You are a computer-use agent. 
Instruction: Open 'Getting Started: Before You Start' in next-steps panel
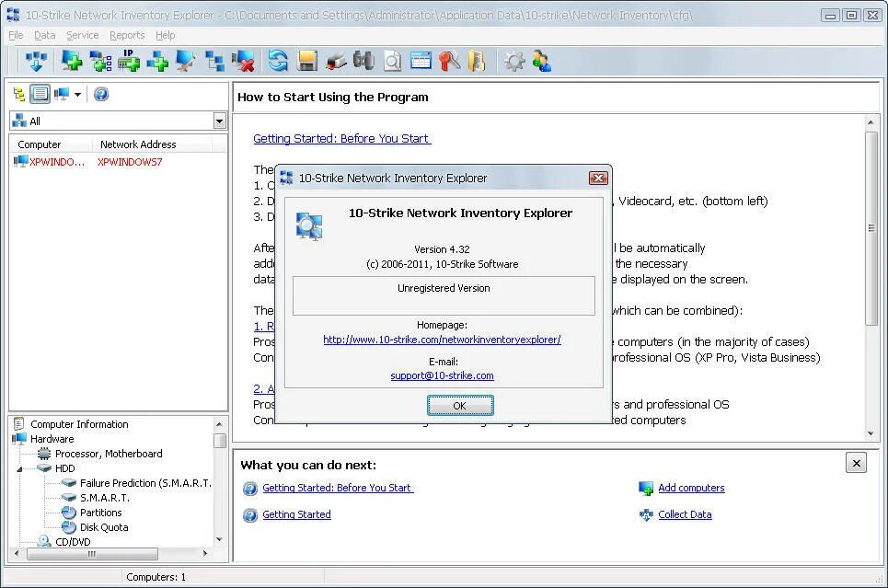[338, 488]
